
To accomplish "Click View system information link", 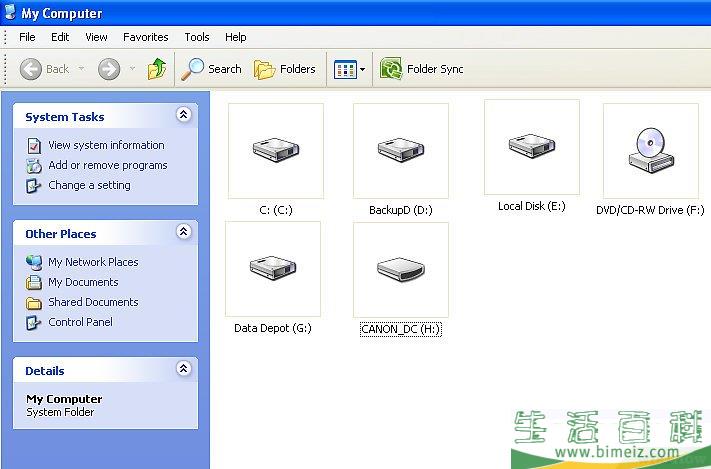I will pos(106,145).
